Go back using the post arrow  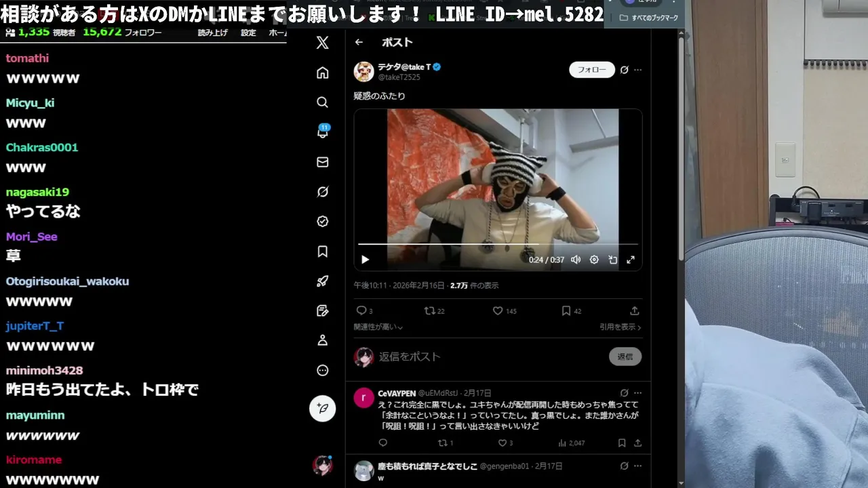[x=359, y=42]
